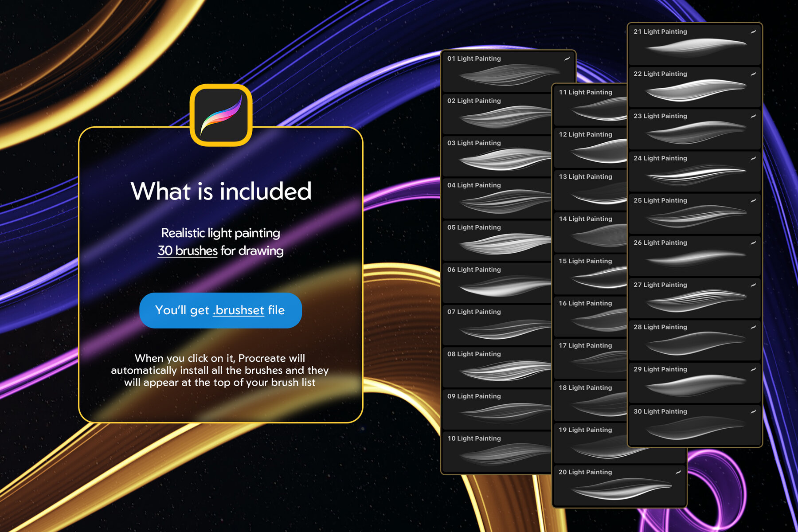Click brush icon on 26 Light Painting row
The image size is (798, 532).
(x=753, y=243)
